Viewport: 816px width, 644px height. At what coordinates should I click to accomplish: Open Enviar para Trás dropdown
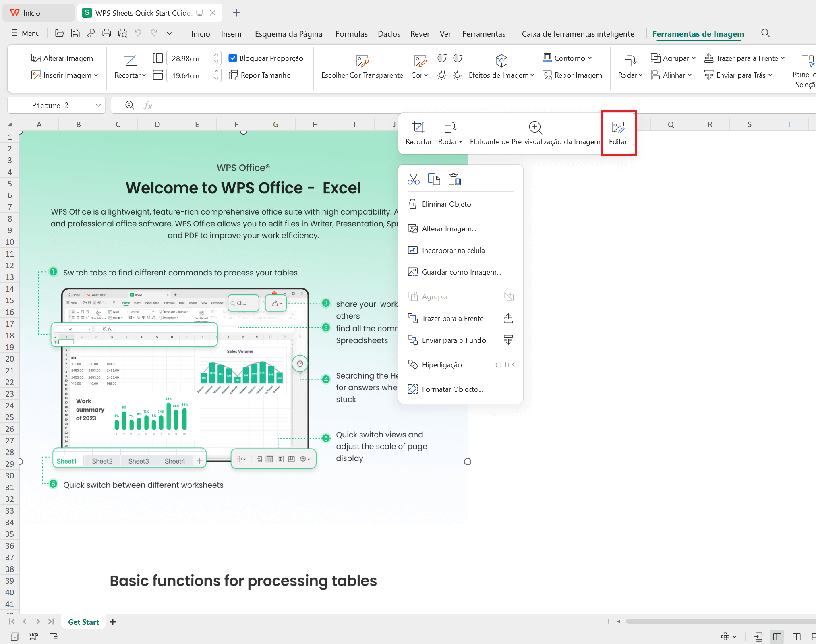738,75
